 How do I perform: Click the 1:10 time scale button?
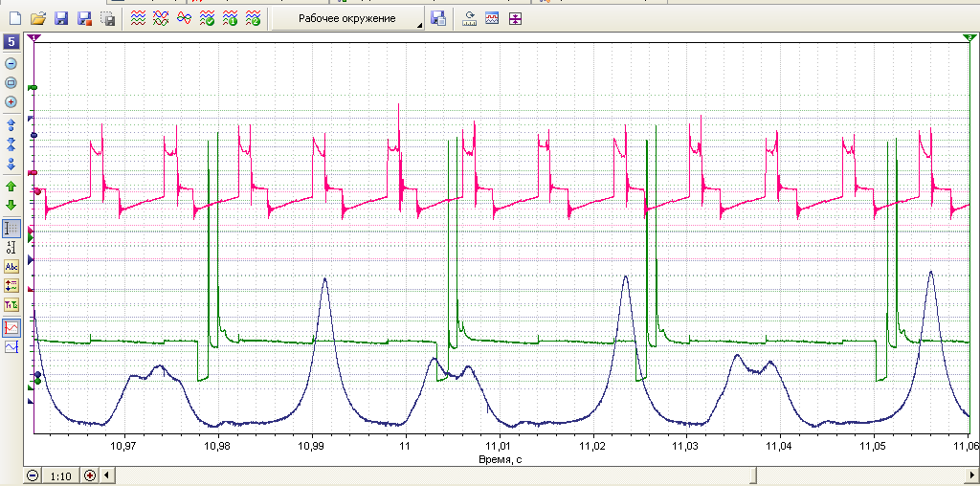pyautogui.click(x=60, y=476)
